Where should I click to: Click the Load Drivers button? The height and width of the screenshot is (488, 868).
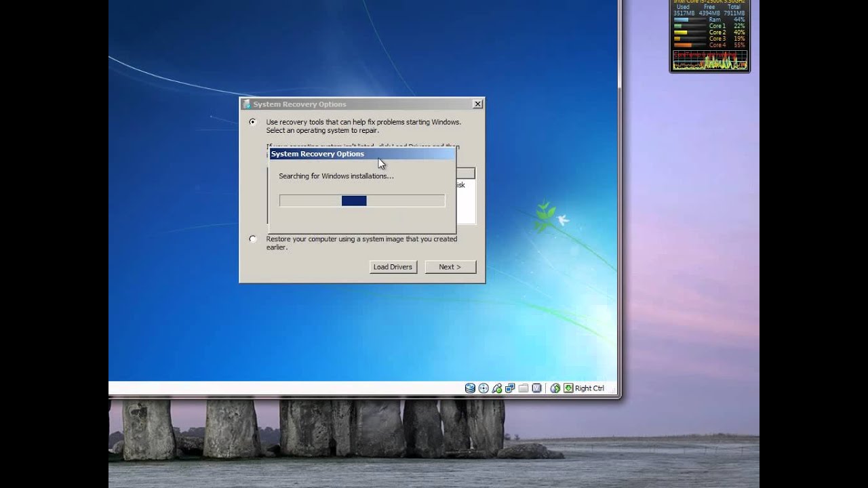393,267
